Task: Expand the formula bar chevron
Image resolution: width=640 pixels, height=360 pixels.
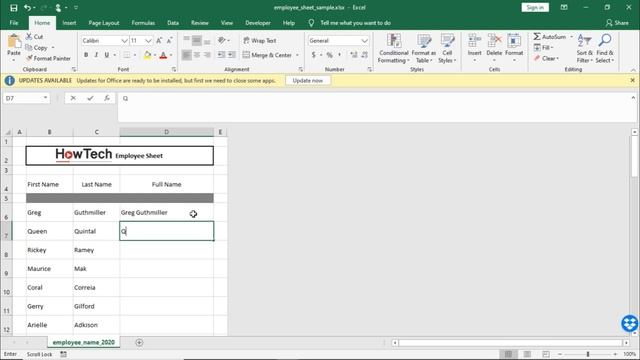Action: pyautogui.click(x=633, y=98)
